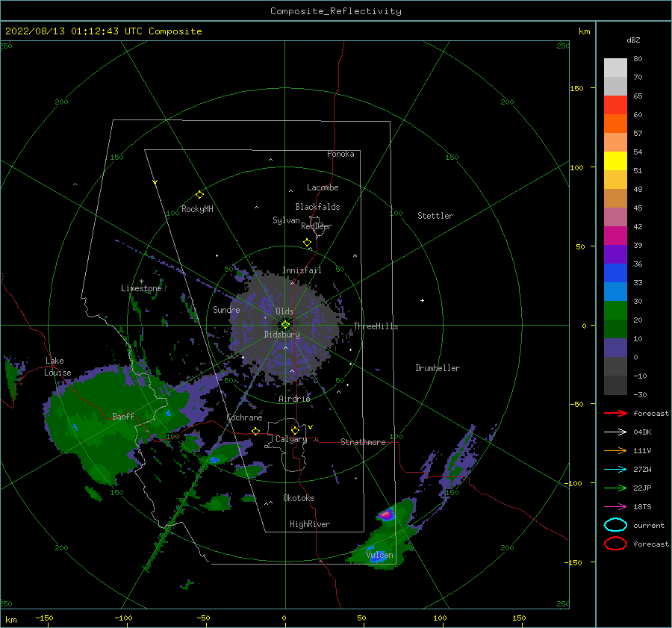Click the Okotoks label

299,498
